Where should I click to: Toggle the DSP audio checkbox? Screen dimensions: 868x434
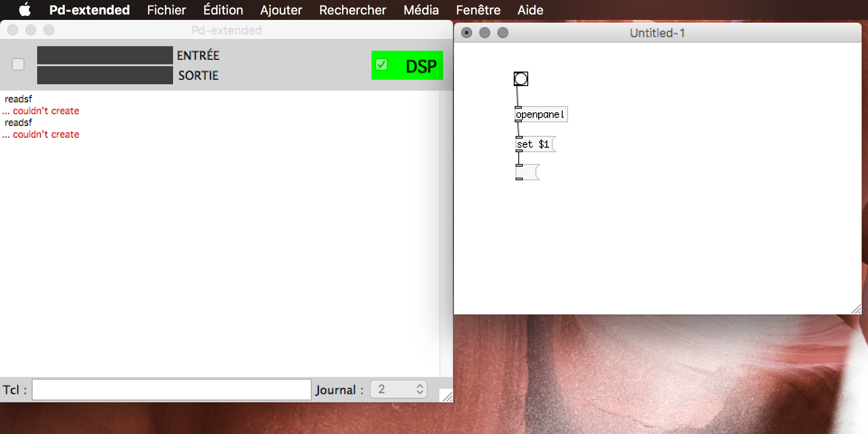(381, 65)
